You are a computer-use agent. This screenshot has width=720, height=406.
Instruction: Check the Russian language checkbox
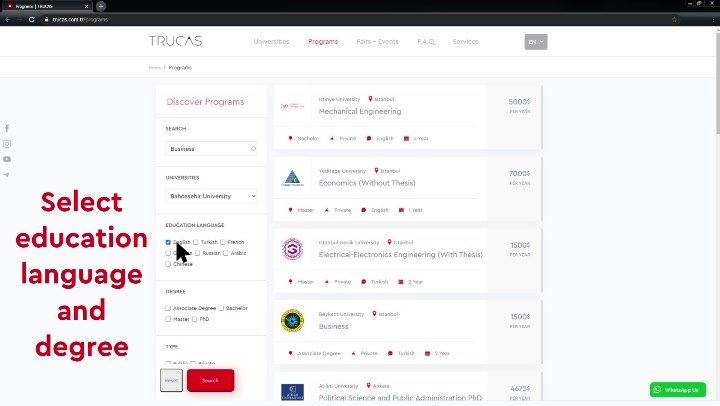[197, 253]
